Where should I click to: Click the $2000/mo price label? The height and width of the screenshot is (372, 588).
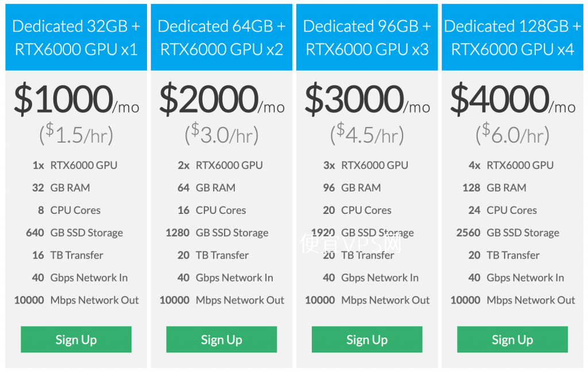click(221, 99)
